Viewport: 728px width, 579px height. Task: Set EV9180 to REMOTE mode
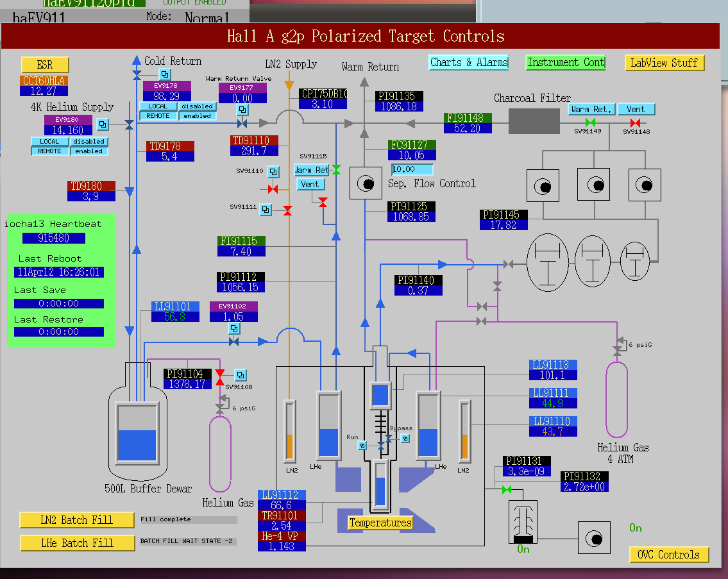pyautogui.click(x=49, y=151)
